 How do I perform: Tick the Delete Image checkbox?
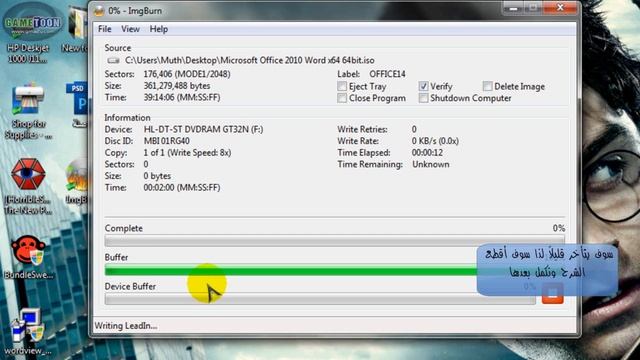[487, 86]
